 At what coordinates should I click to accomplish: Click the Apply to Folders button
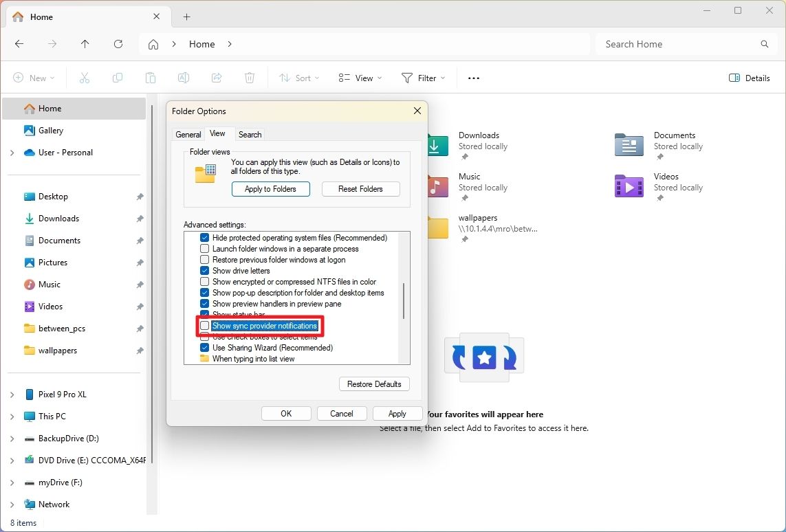pos(270,188)
